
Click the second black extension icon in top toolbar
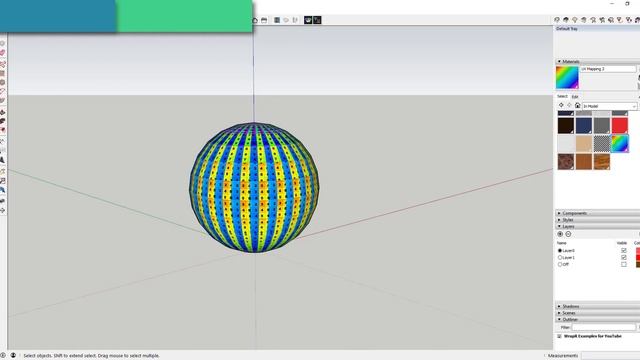317,20
